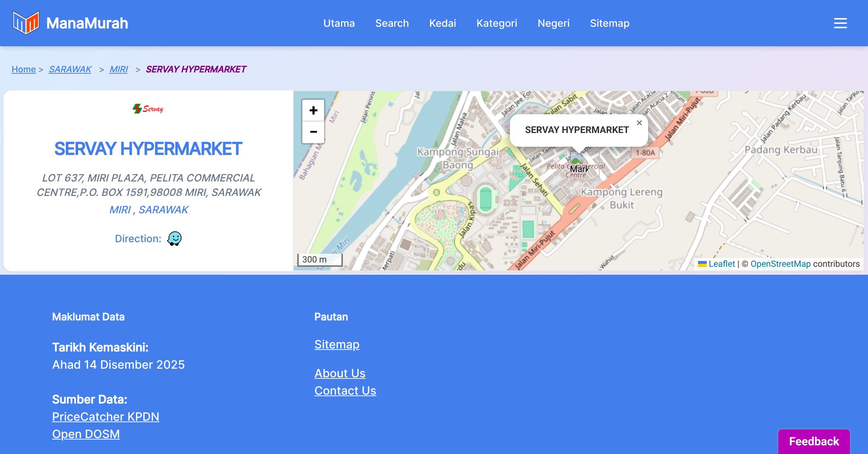Click the SARAWAK breadcrumb link
This screenshot has width=868, height=454.
pos(70,69)
